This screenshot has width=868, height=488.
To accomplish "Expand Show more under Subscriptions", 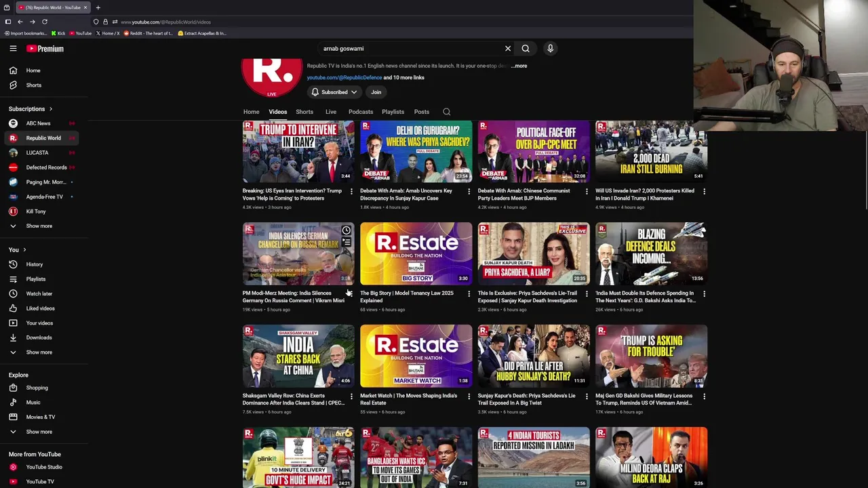I will pyautogui.click(x=39, y=226).
